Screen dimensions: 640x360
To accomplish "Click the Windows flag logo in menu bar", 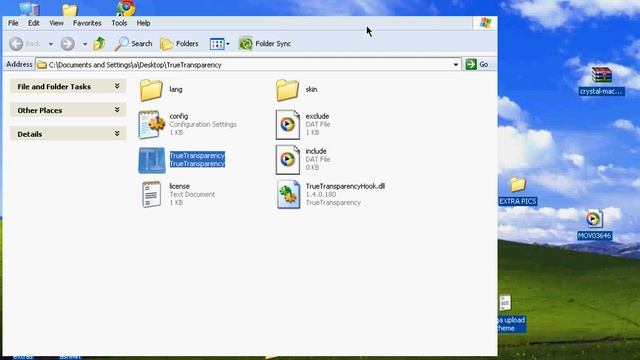I will 485,23.
